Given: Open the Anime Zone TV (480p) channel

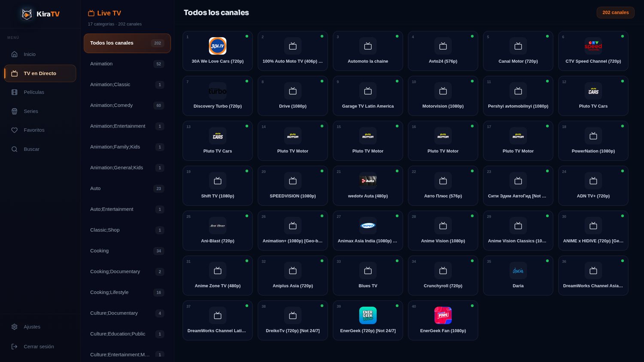Looking at the screenshot, I should click(x=218, y=276).
